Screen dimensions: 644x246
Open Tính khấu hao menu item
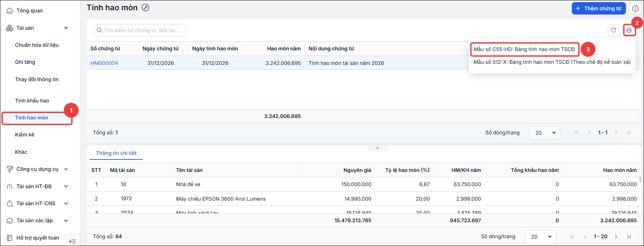[x=32, y=101]
